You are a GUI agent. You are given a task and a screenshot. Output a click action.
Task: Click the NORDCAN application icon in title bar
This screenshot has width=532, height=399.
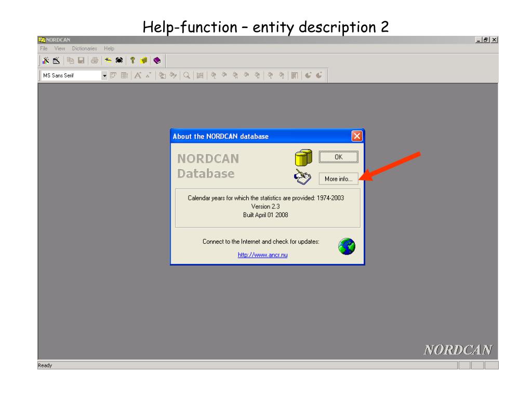point(42,39)
